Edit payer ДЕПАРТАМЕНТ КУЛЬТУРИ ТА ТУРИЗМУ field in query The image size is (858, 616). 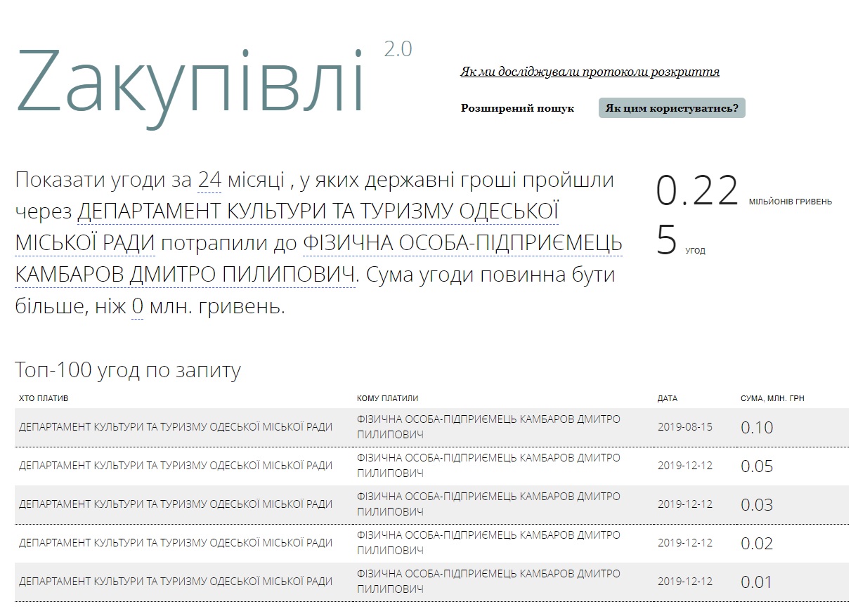pos(287,228)
